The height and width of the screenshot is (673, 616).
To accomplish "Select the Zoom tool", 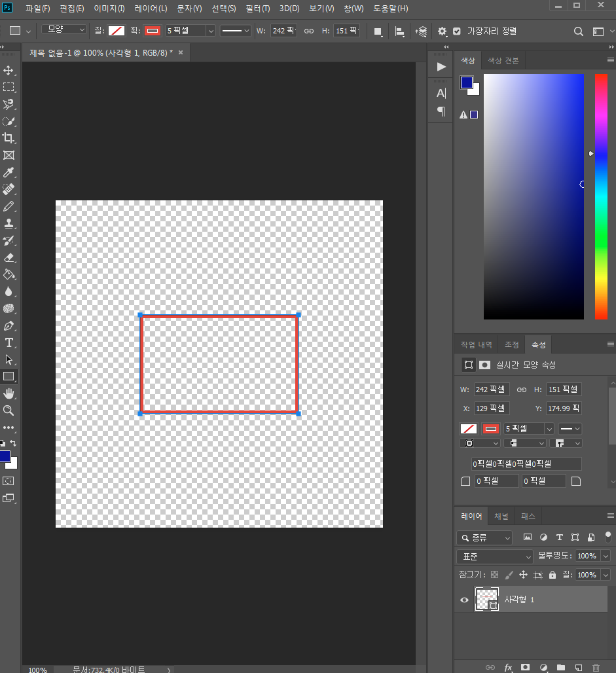I will (9, 410).
